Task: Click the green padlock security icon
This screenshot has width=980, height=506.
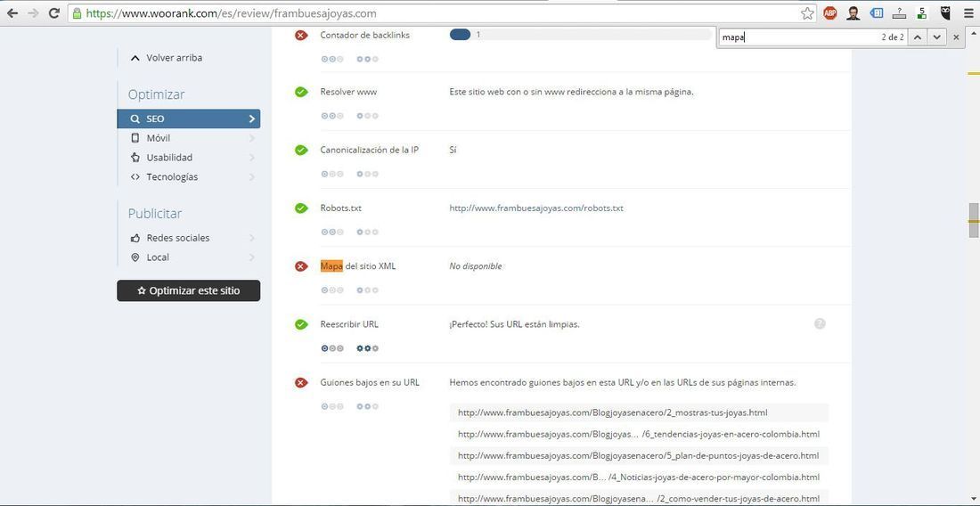Action: (x=77, y=13)
